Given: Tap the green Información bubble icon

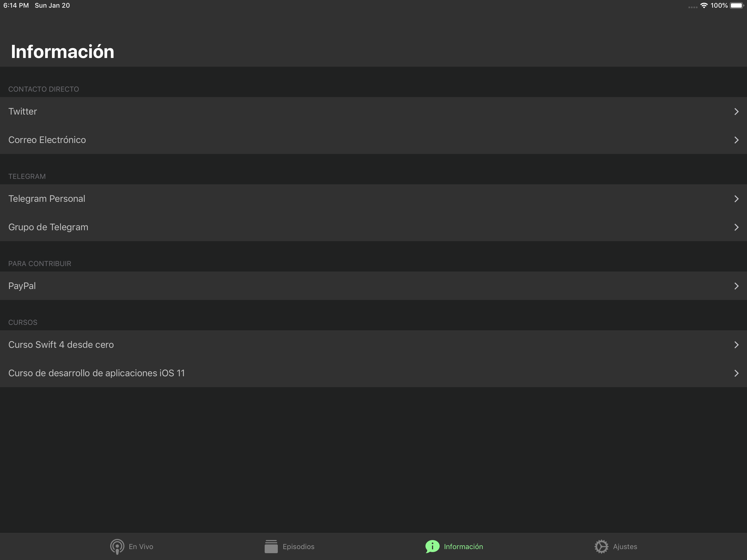Looking at the screenshot, I should (x=432, y=547).
